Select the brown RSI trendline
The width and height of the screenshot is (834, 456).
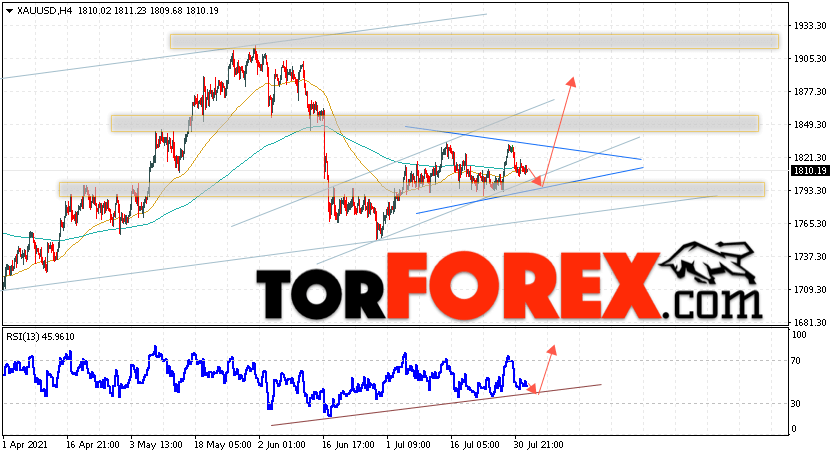pyautogui.click(x=436, y=405)
